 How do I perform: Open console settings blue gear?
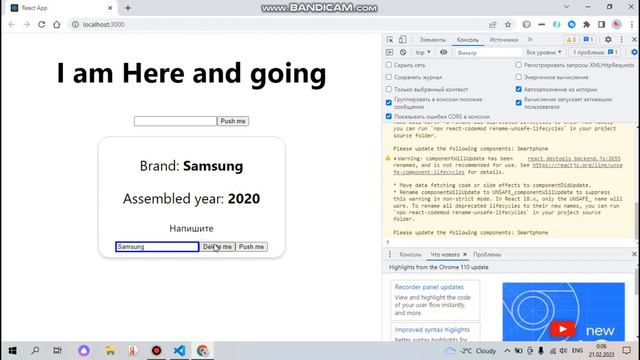(x=634, y=52)
